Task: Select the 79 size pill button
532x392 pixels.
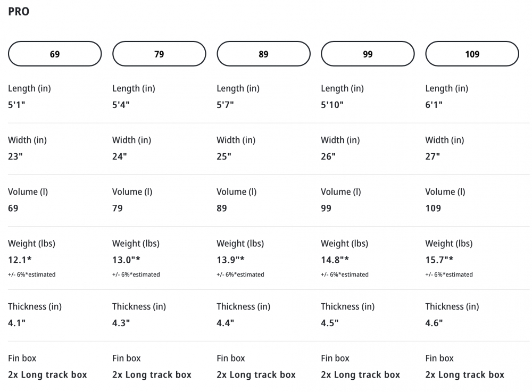Action: pyautogui.click(x=159, y=54)
